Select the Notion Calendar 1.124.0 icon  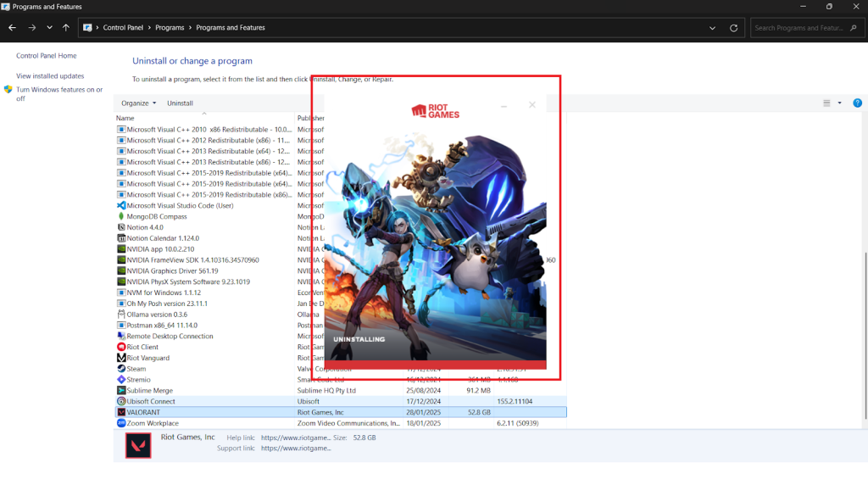[121, 238]
